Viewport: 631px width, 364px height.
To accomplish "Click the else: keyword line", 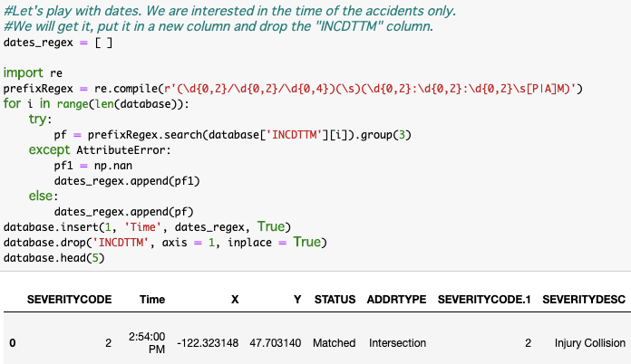I will click(x=44, y=196).
